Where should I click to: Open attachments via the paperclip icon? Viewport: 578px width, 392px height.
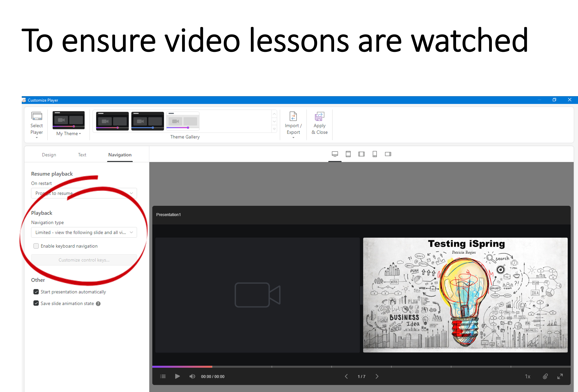coord(545,376)
